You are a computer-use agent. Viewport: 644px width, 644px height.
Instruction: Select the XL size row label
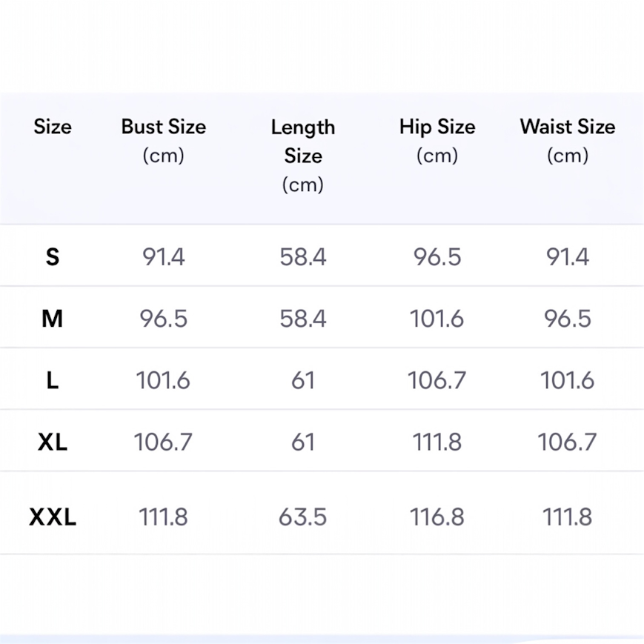point(53,442)
